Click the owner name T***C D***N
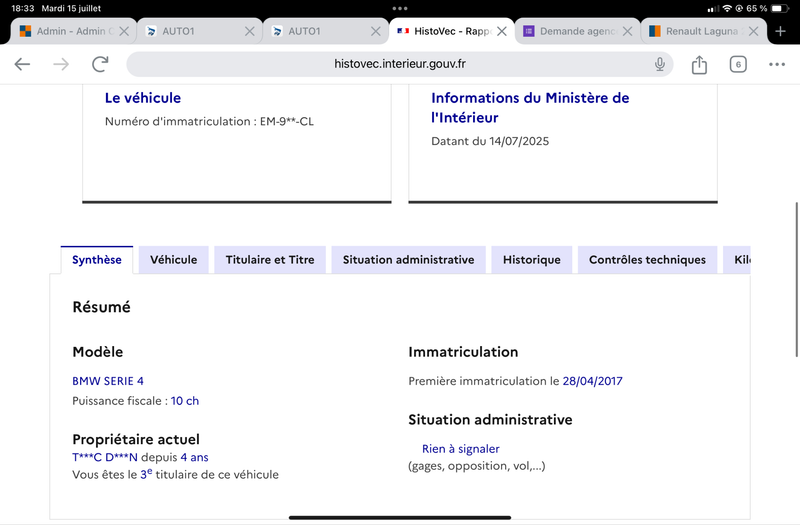Image resolution: width=800 pixels, height=525 pixels. click(x=105, y=457)
